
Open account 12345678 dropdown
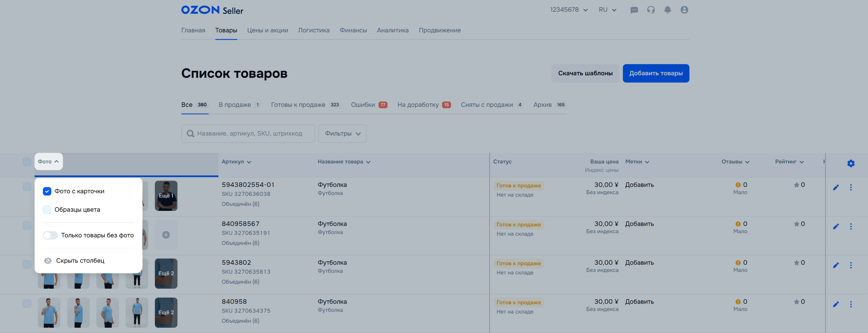coord(569,10)
